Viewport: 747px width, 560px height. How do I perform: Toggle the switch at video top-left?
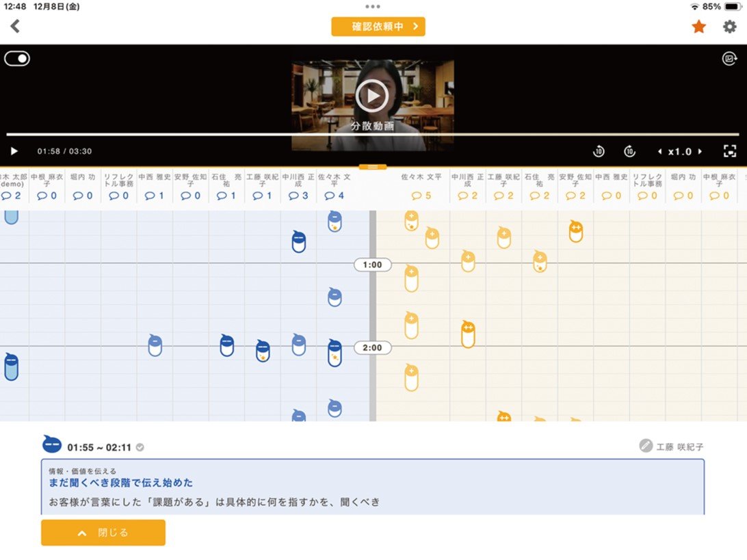click(x=17, y=59)
